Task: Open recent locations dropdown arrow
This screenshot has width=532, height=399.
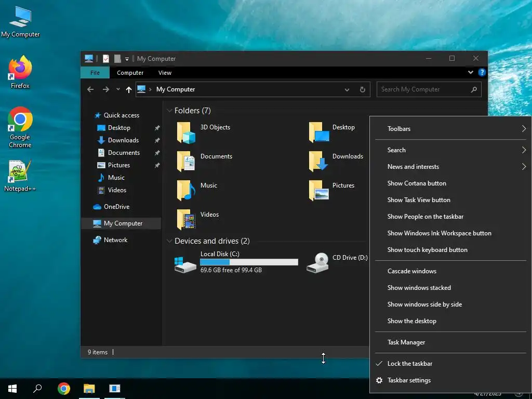Action: pos(118,89)
